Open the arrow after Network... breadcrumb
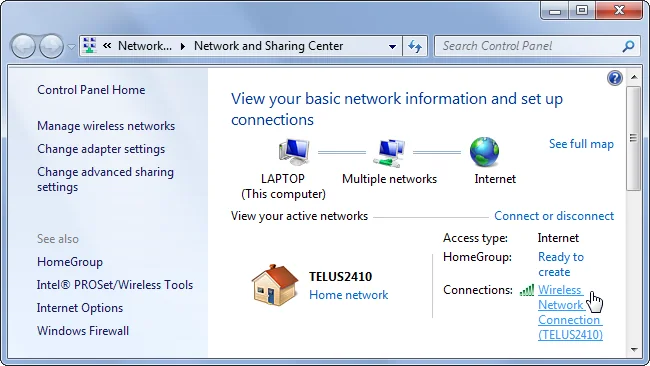 [182, 46]
